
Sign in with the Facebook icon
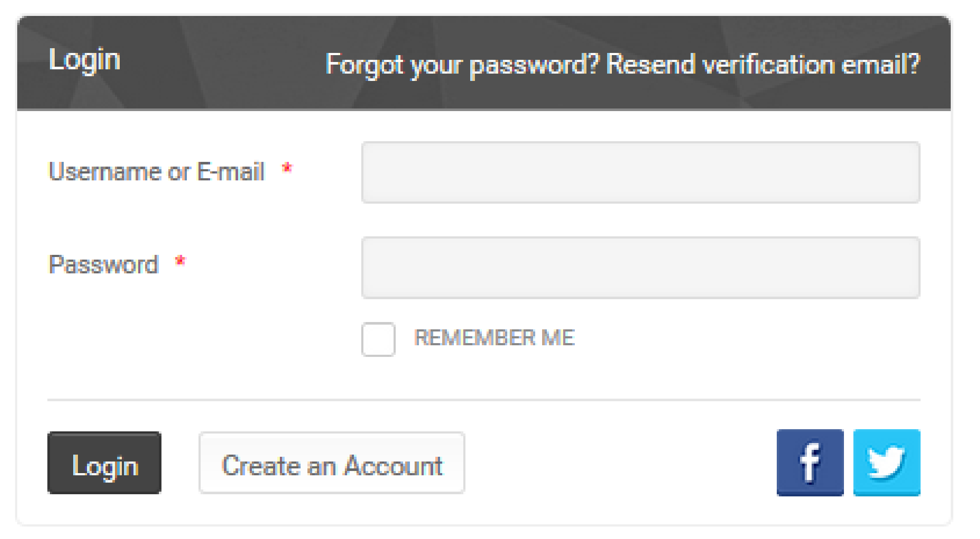coord(810,462)
